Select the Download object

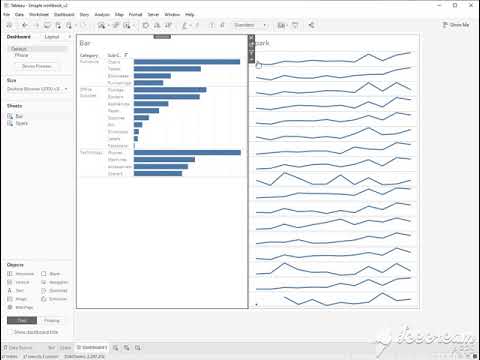click(x=54, y=291)
